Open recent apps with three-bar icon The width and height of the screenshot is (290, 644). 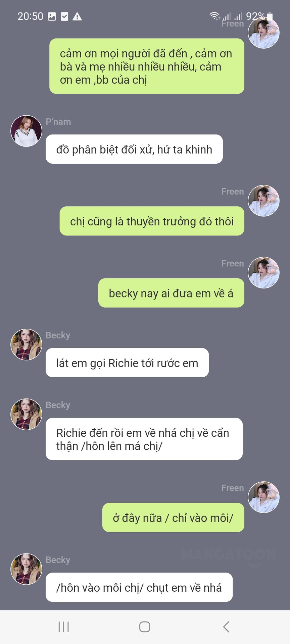(63, 627)
